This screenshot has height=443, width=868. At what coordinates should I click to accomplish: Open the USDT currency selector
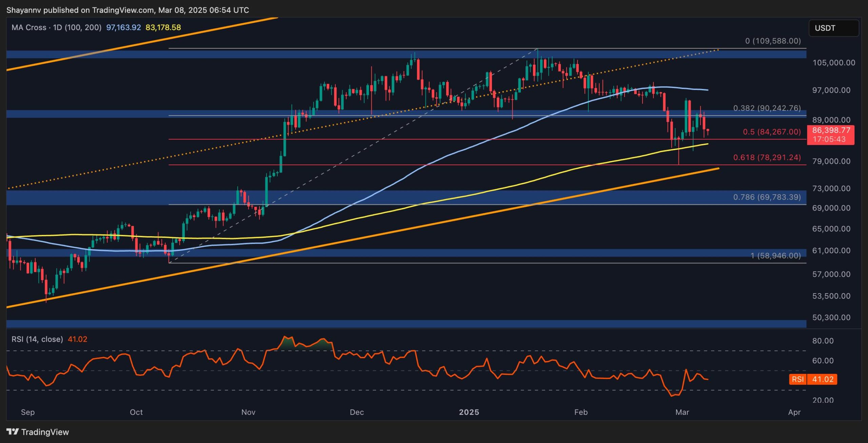tap(833, 28)
